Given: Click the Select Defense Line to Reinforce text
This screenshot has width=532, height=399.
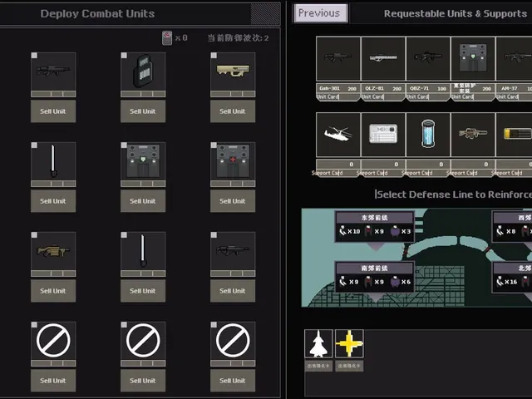Looking at the screenshot, I should [x=454, y=195].
